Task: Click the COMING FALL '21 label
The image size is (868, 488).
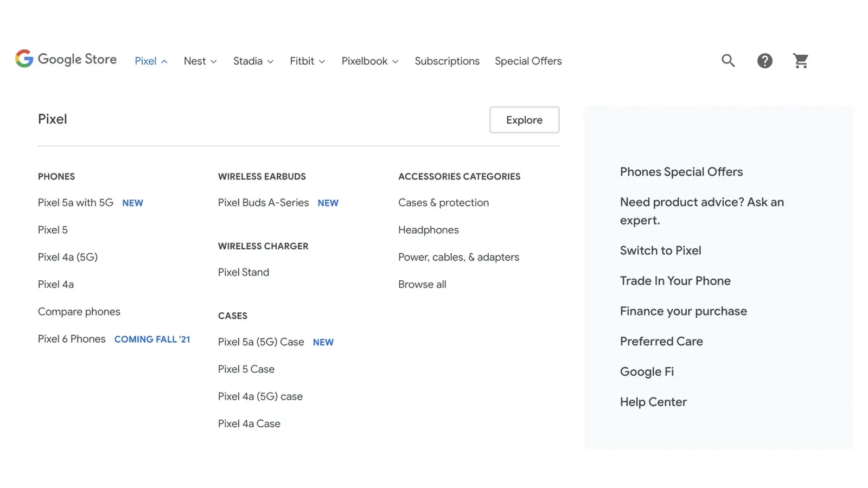Action: coord(152,339)
